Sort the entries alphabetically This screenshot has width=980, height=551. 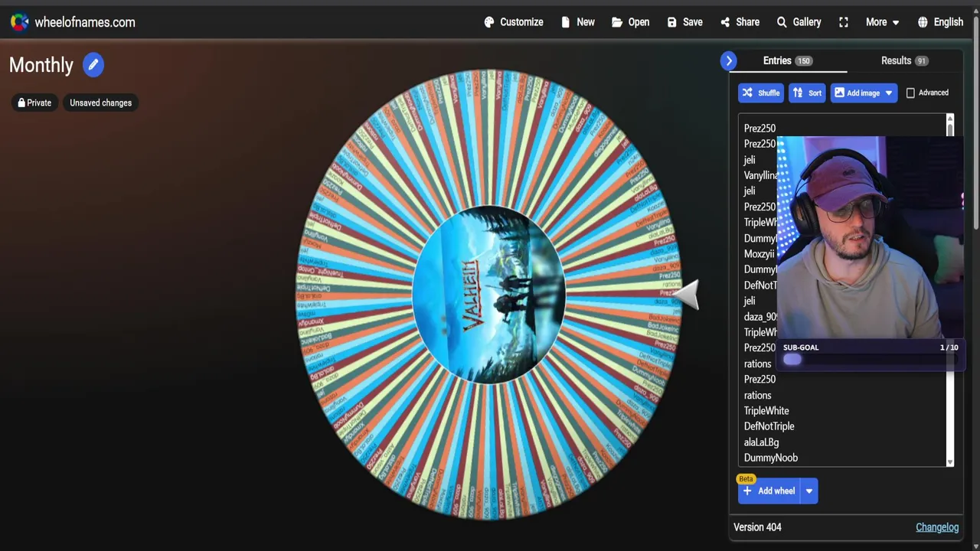pos(807,93)
